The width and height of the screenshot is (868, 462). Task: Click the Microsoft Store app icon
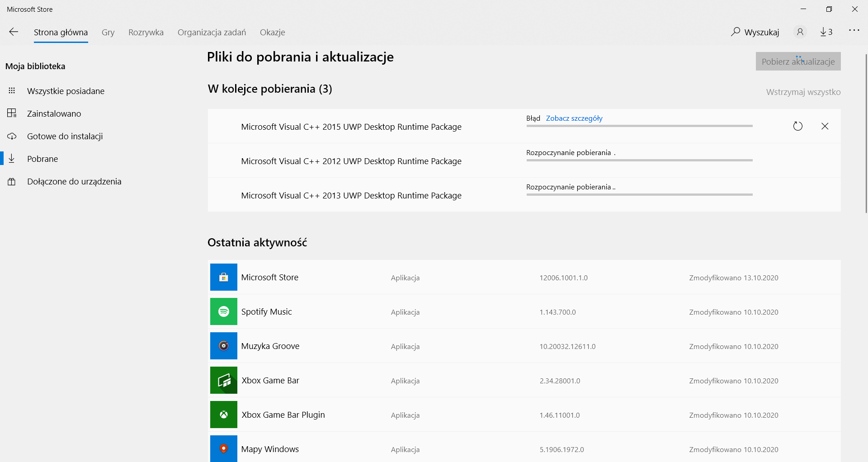click(x=224, y=277)
